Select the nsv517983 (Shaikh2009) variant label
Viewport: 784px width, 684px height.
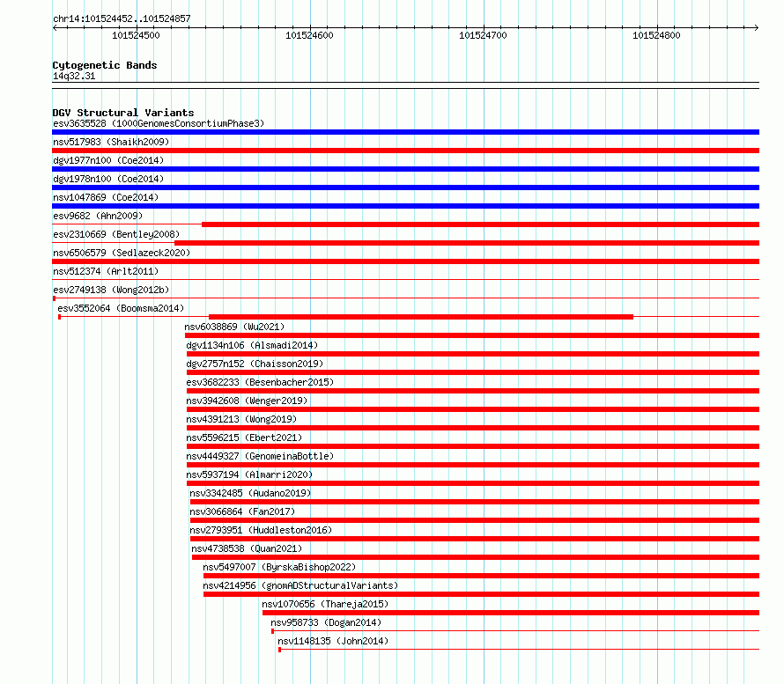pos(111,142)
